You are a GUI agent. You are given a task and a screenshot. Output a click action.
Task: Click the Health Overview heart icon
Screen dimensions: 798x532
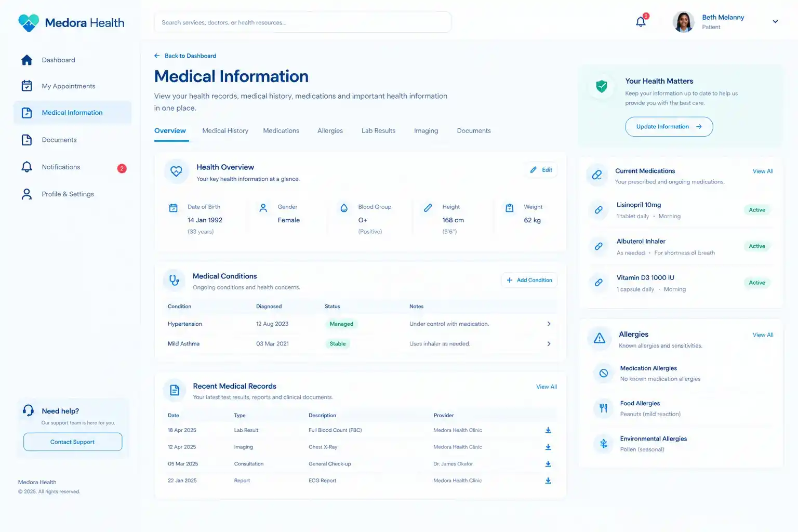pos(177,171)
